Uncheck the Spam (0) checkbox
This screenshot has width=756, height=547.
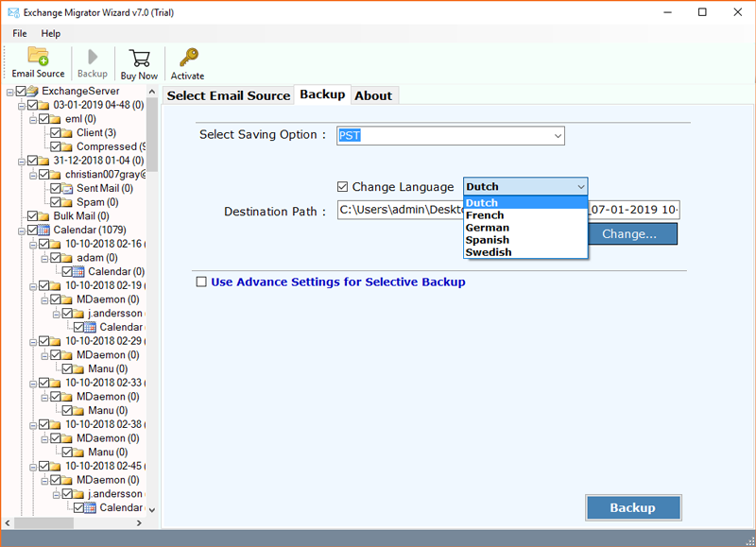pos(56,202)
